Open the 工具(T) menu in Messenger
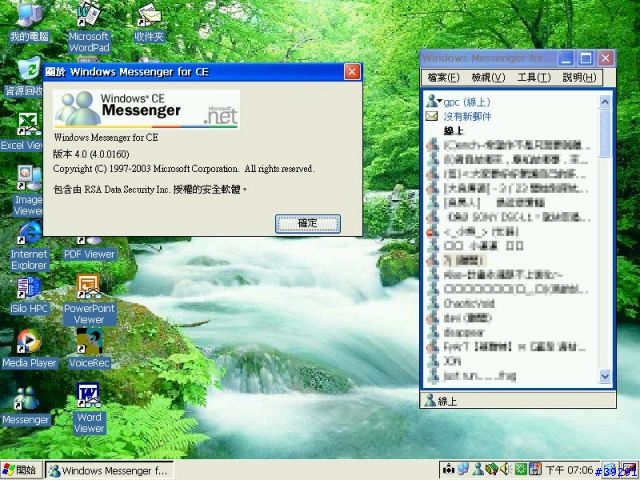 [534, 77]
